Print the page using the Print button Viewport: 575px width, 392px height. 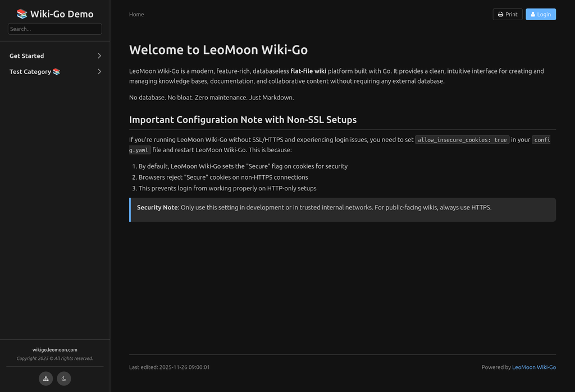pyautogui.click(x=507, y=15)
